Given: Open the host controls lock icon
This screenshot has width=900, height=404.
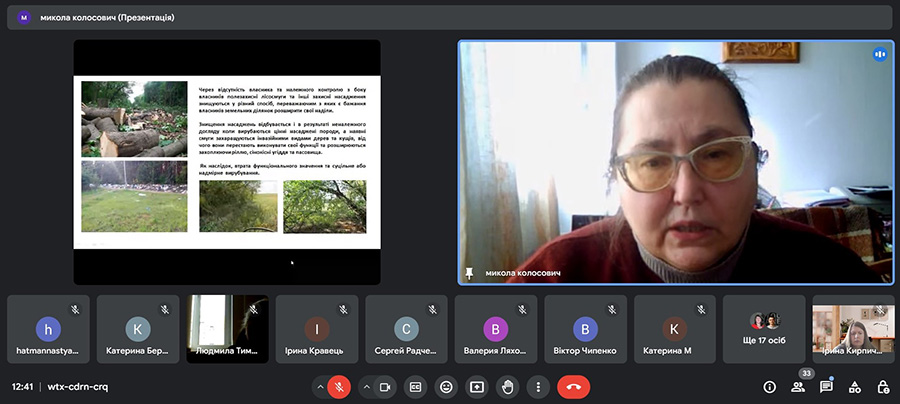Looking at the screenshot, I should 883,387.
